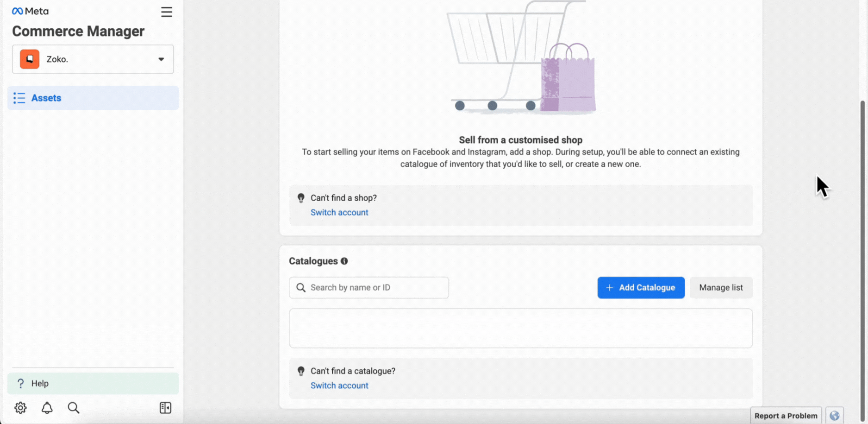This screenshot has height=424, width=868.
Task: Click the Commerce Manager title
Action: coord(78,31)
